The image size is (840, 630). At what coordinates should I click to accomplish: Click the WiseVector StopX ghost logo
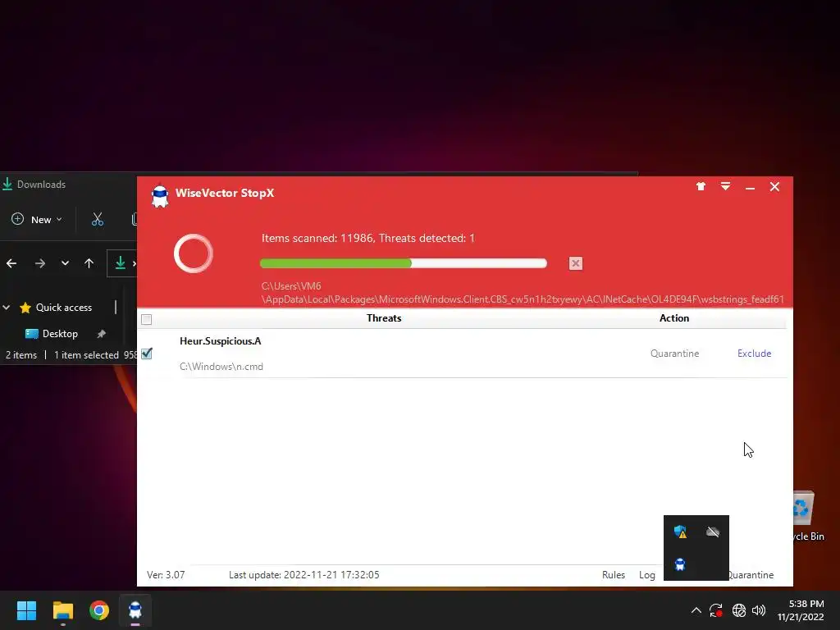[x=160, y=195]
